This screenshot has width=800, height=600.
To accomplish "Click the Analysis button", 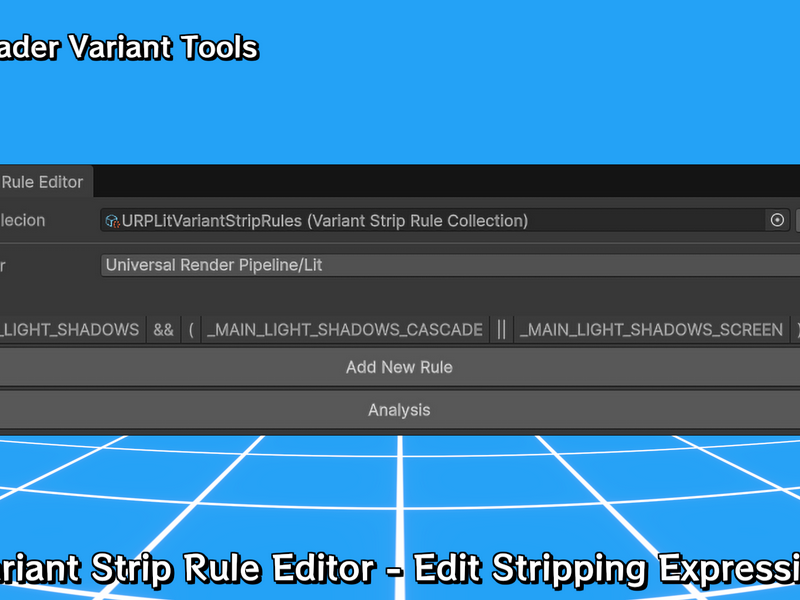I will (x=400, y=410).
